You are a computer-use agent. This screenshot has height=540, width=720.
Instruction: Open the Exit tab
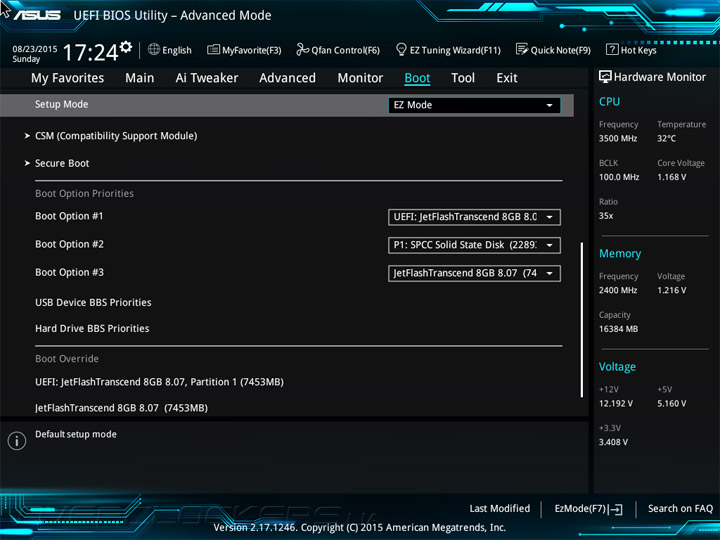pos(506,78)
